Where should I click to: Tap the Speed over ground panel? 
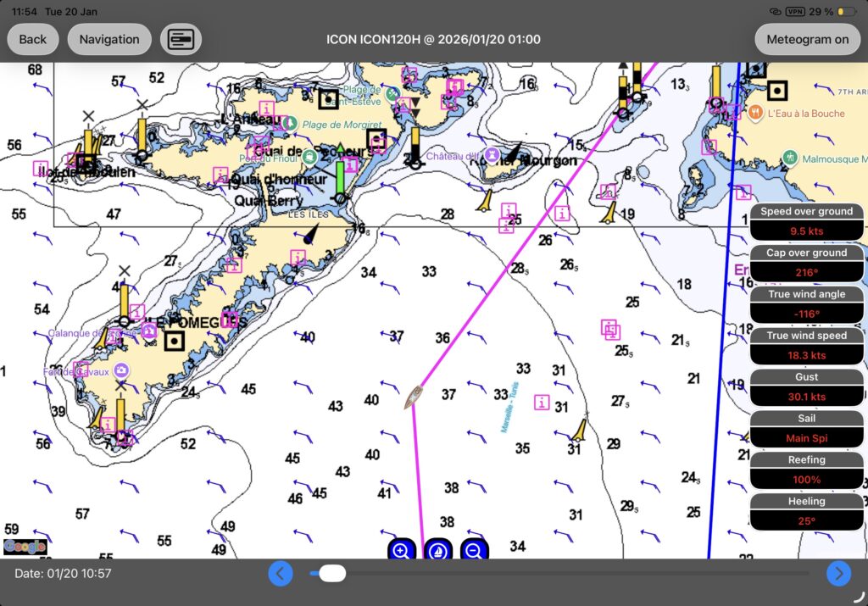806,219
